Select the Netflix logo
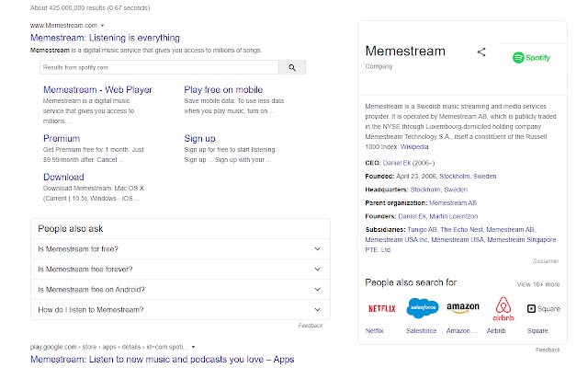The width and height of the screenshot is (588, 368). tap(382, 309)
